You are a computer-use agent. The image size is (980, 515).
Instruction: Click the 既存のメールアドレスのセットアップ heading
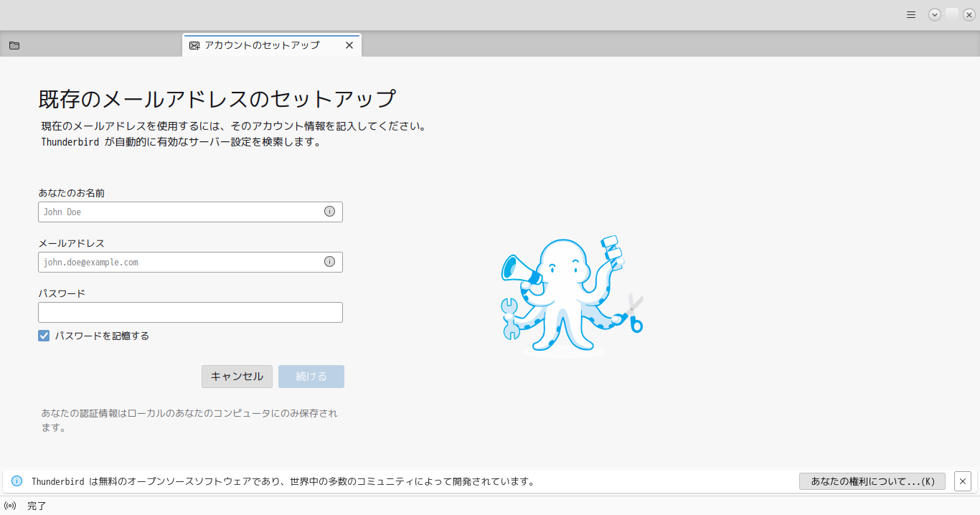[x=217, y=99]
